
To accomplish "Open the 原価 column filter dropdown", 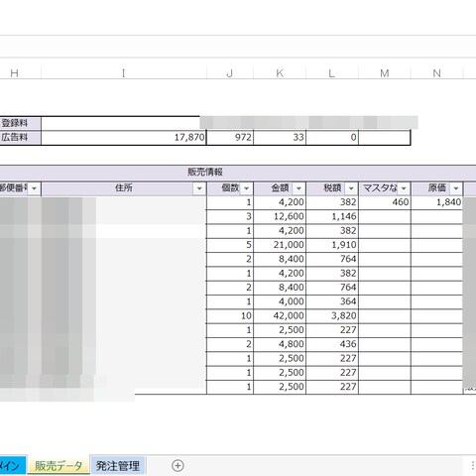I will pos(456,188).
